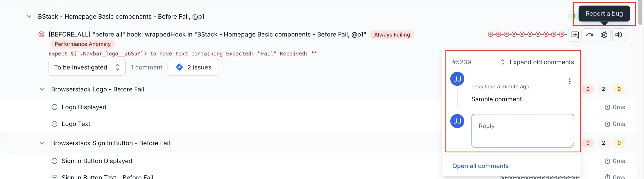The height and width of the screenshot is (179, 644).
Task: Open the To be Investigated status dropdown
Action: coord(87,67)
